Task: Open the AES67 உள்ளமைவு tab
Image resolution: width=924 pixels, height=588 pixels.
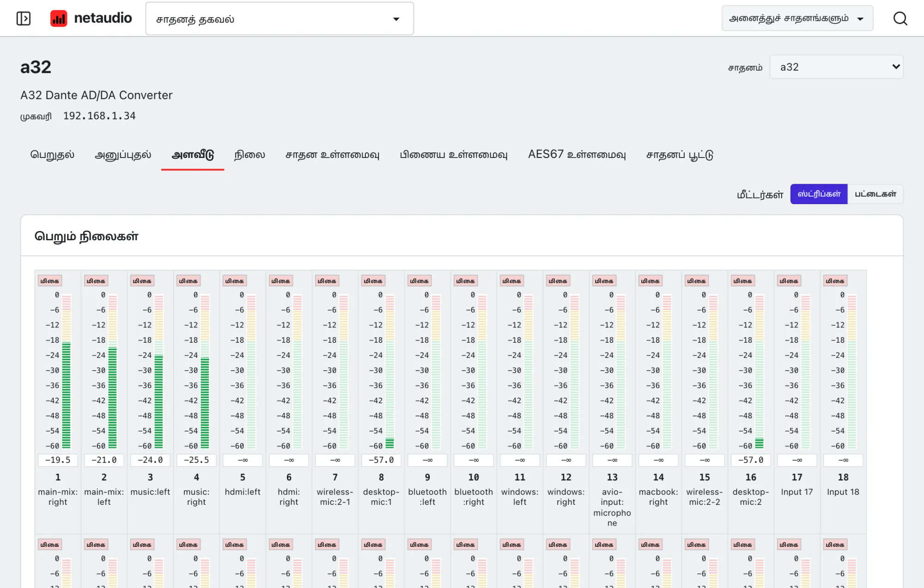Action: coord(577,155)
